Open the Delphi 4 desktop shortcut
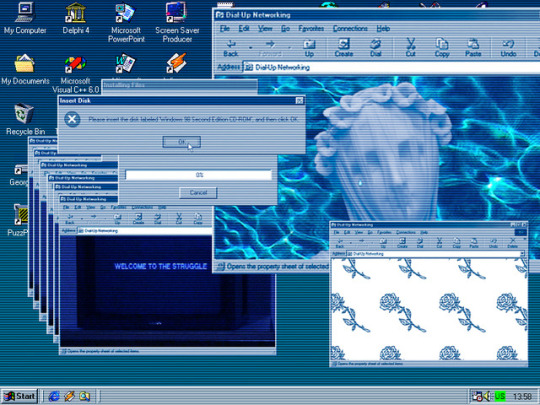The height and width of the screenshot is (405, 540). click(76, 18)
